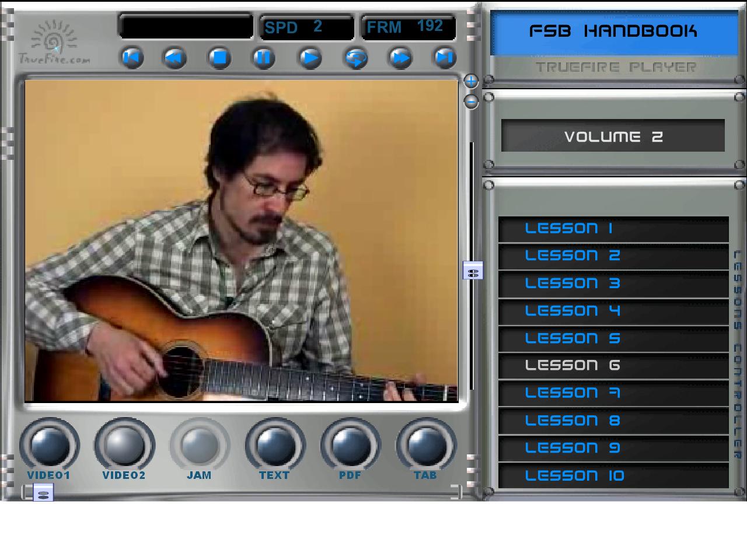The image size is (747, 560).
Task: Open the TAB knob button
Action: (x=425, y=446)
